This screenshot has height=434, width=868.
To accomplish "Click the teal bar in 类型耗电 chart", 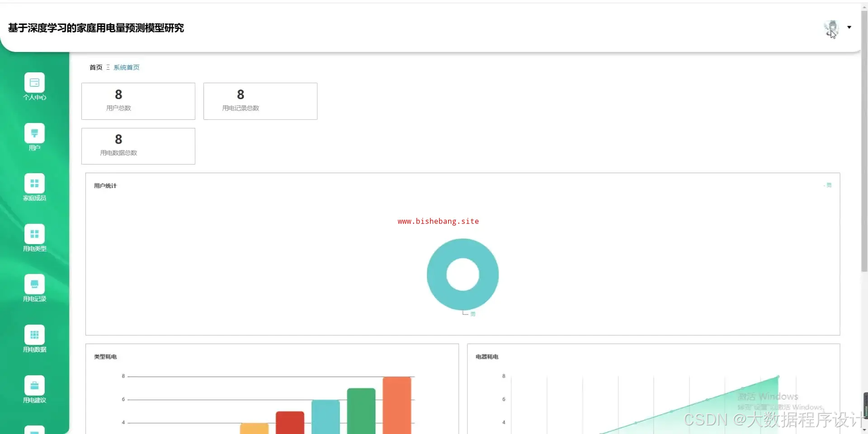I will coord(325,417).
